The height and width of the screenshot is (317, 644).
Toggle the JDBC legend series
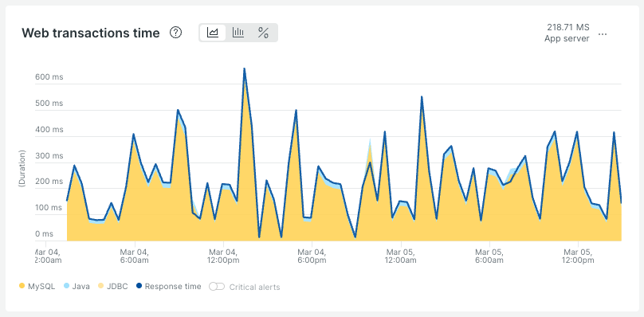pyautogui.click(x=113, y=287)
